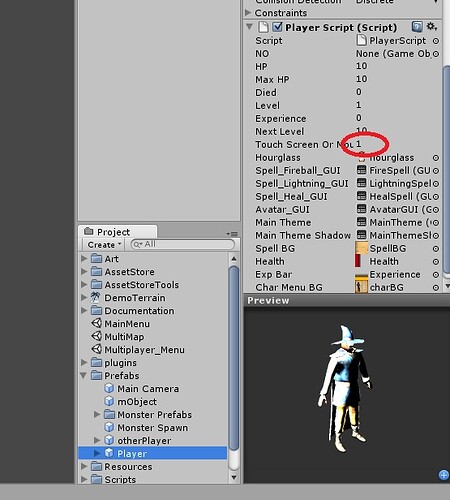Expand the Constraints foldout

(x=248, y=13)
